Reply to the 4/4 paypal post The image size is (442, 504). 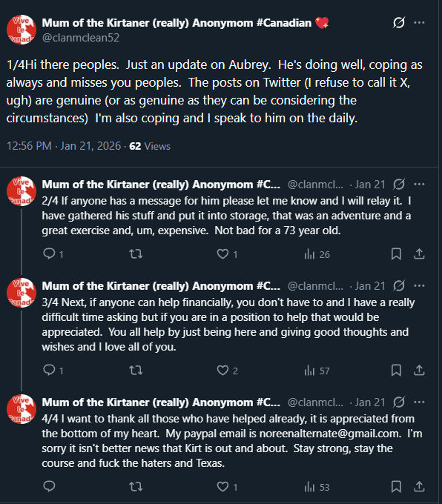tap(49, 486)
